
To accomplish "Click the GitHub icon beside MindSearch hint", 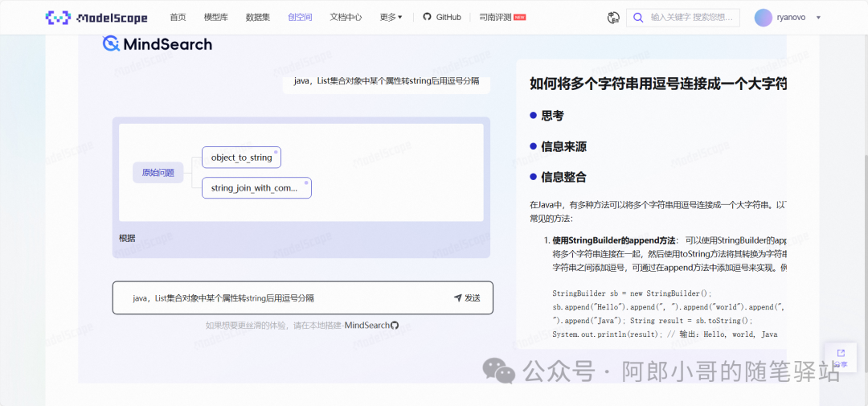I will tap(395, 325).
